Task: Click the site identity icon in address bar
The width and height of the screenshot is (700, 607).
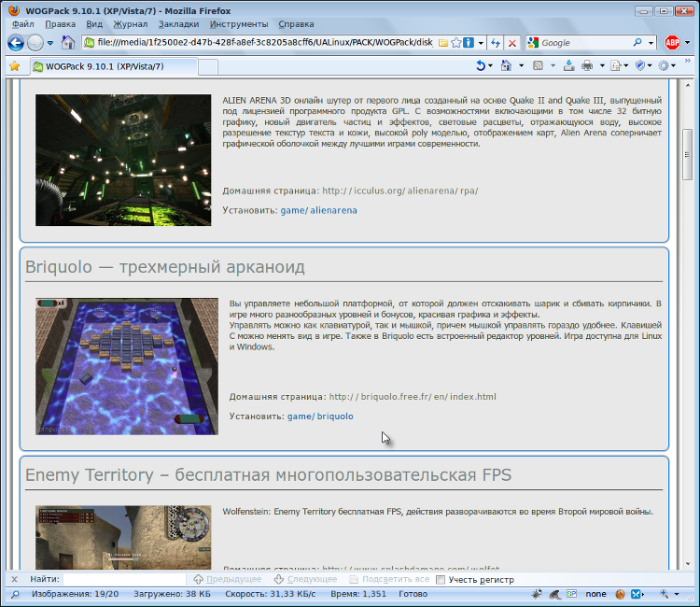Action: (x=90, y=42)
